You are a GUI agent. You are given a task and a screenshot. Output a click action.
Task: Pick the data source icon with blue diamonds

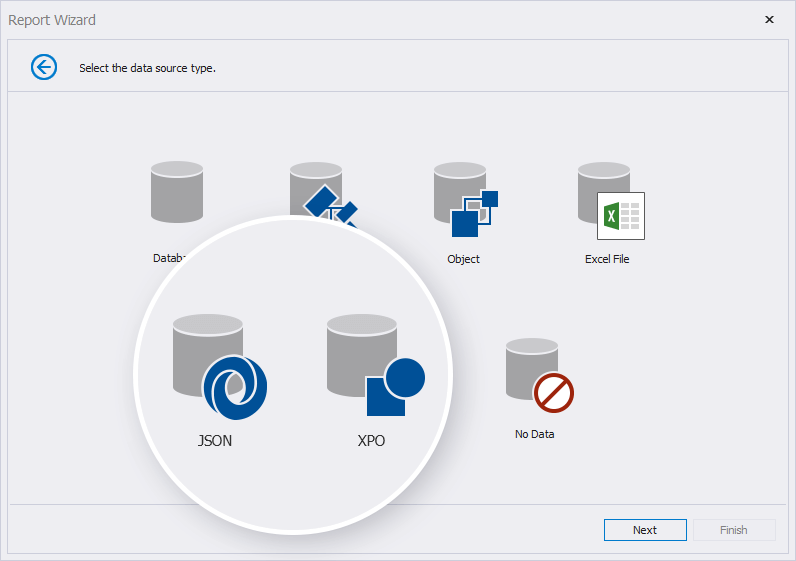[325, 195]
